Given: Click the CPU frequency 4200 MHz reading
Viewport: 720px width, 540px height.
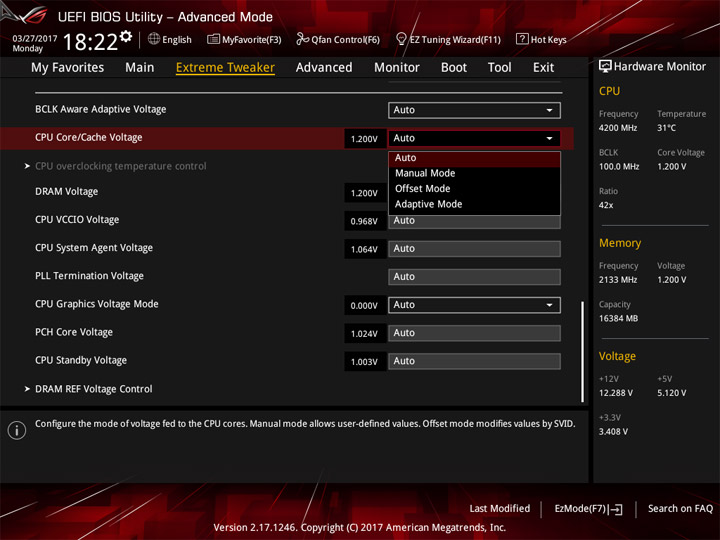Looking at the screenshot, I should tap(618, 128).
